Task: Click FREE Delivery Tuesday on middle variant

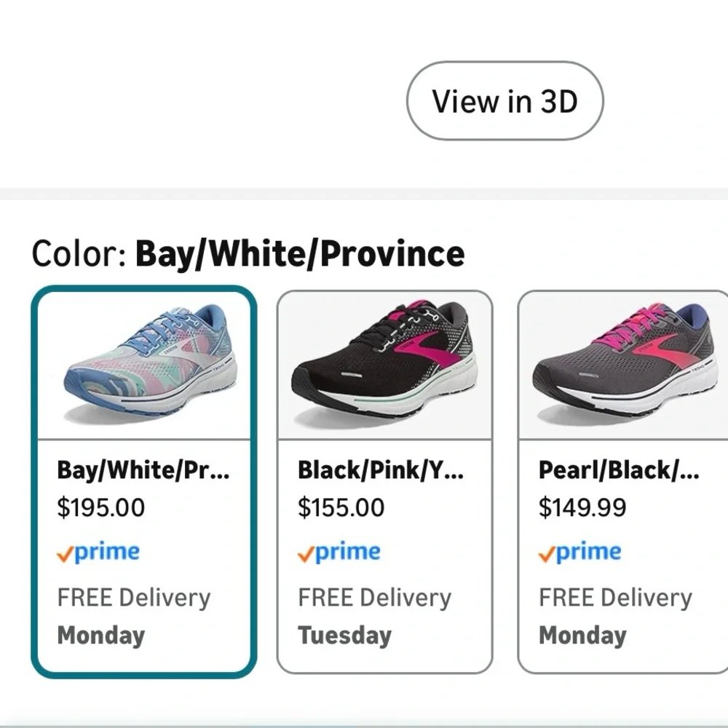Action: tap(373, 617)
